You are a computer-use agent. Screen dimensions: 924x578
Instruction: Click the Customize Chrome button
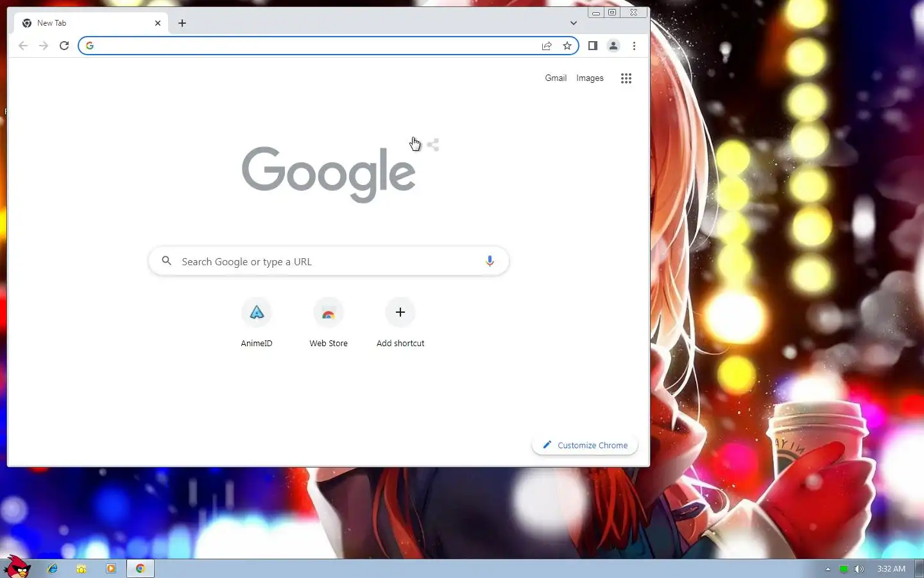click(585, 445)
